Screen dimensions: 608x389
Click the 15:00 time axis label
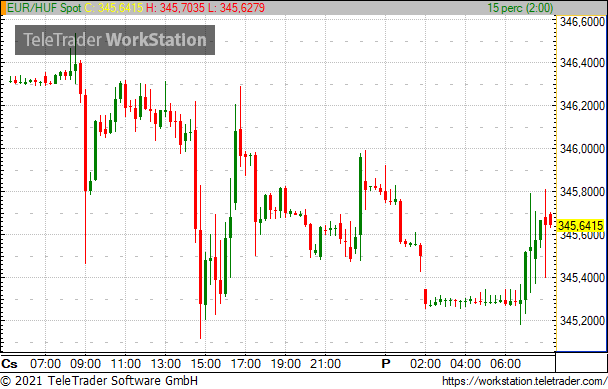pos(205,364)
